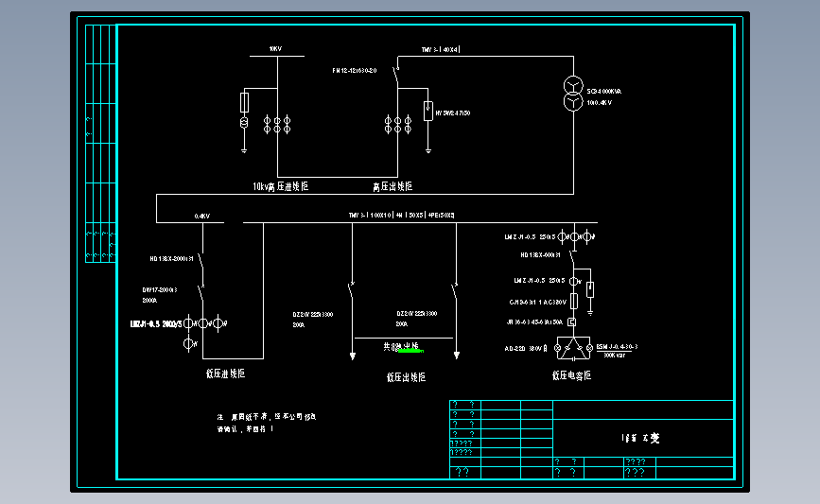Select the "TMY 3-[40X4]" busbar label
The width and height of the screenshot is (820, 504).
point(441,50)
